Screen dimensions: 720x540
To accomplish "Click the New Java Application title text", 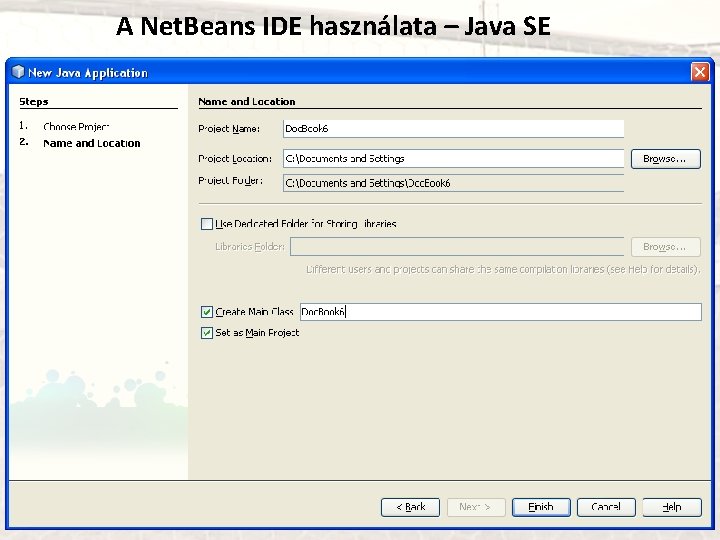I will [88, 73].
